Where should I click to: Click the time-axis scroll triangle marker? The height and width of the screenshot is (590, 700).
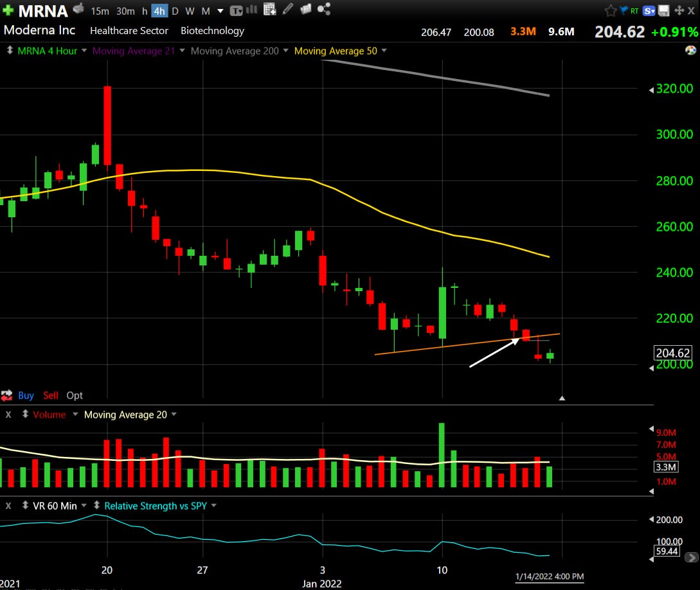[x=562, y=398]
